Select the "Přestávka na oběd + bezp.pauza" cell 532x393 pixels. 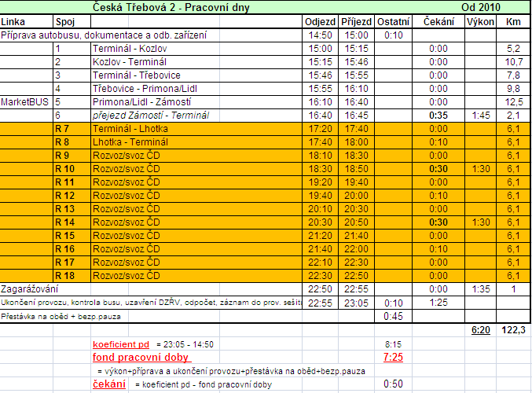tap(61, 316)
